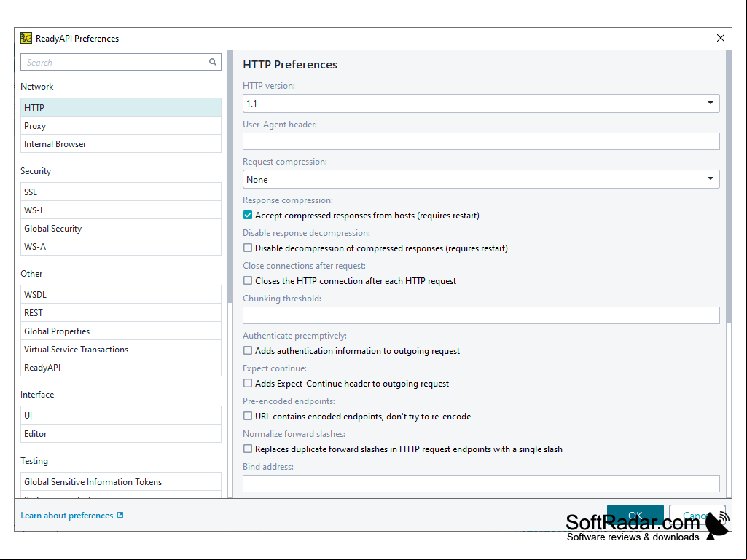747x560 pixels.
Task: Close the ReadyAPI Preferences dialog
Action: coord(720,38)
